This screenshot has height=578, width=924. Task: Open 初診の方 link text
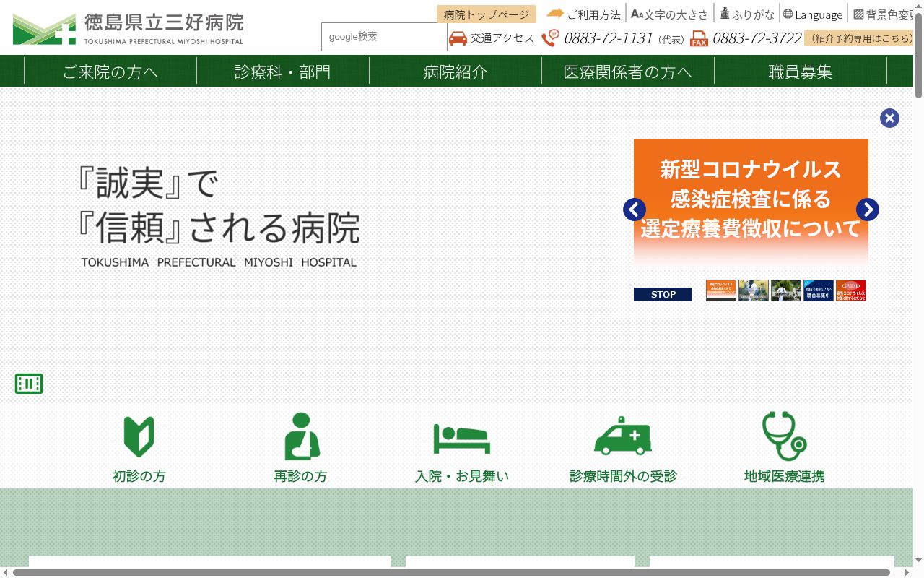pyautogui.click(x=139, y=476)
